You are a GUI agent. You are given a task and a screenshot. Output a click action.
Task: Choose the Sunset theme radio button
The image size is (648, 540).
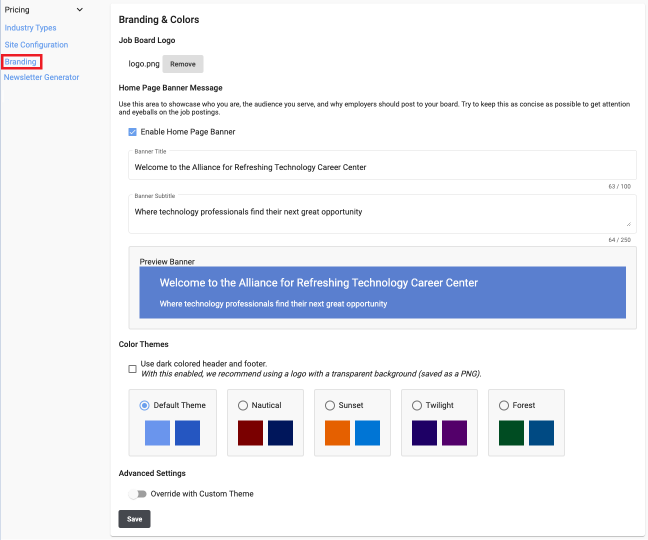point(330,405)
